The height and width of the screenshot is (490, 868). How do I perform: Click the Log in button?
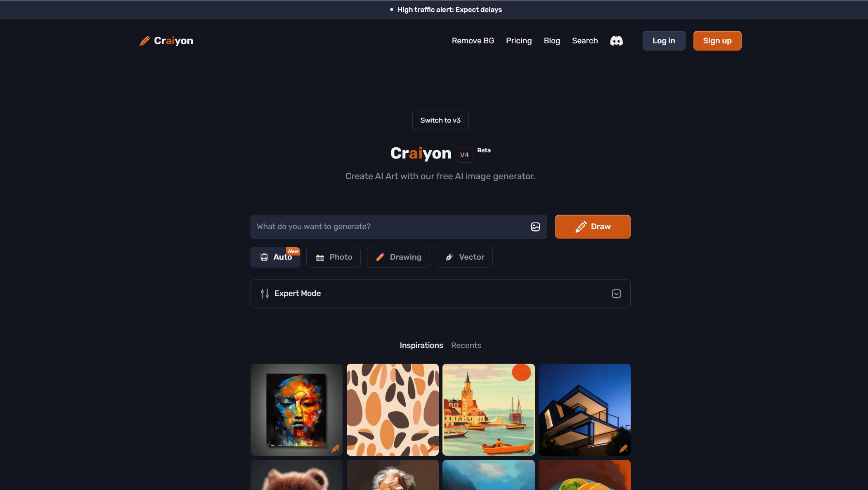[x=664, y=40]
